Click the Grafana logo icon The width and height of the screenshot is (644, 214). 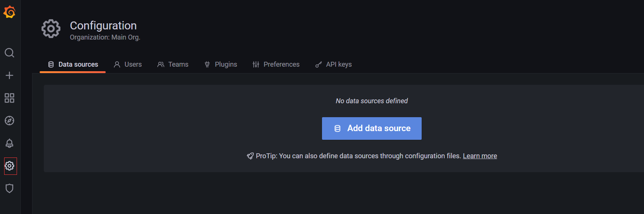pos(9,12)
